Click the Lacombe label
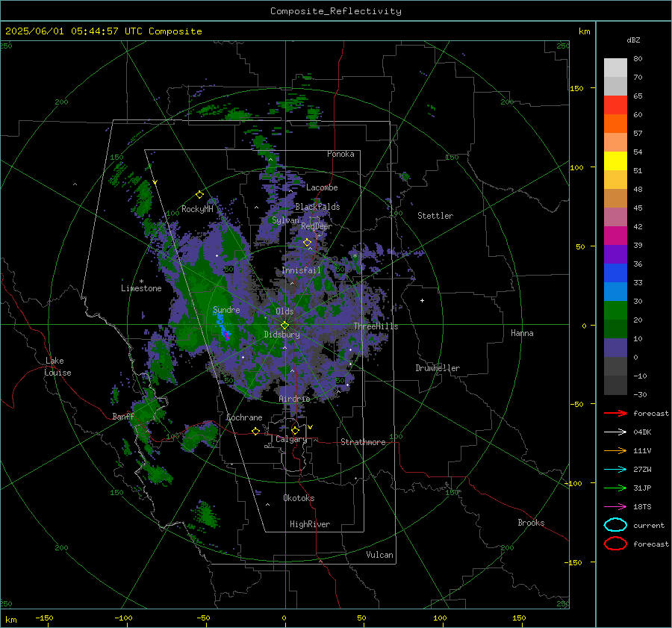The width and height of the screenshot is (672, 628). tap(322, 187)
